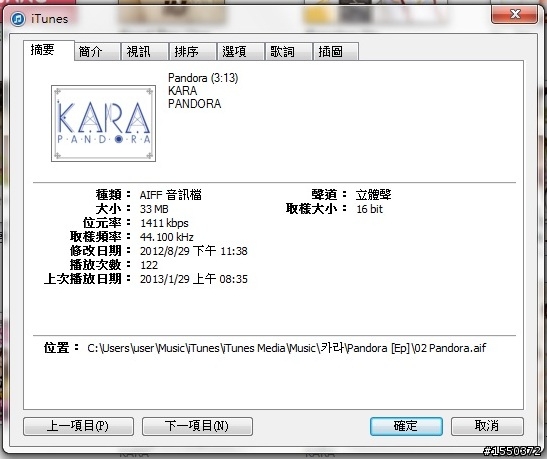Click the 位置 label
Image resolution: width=547 pixels, height=459 pixels.
[61, 348]
